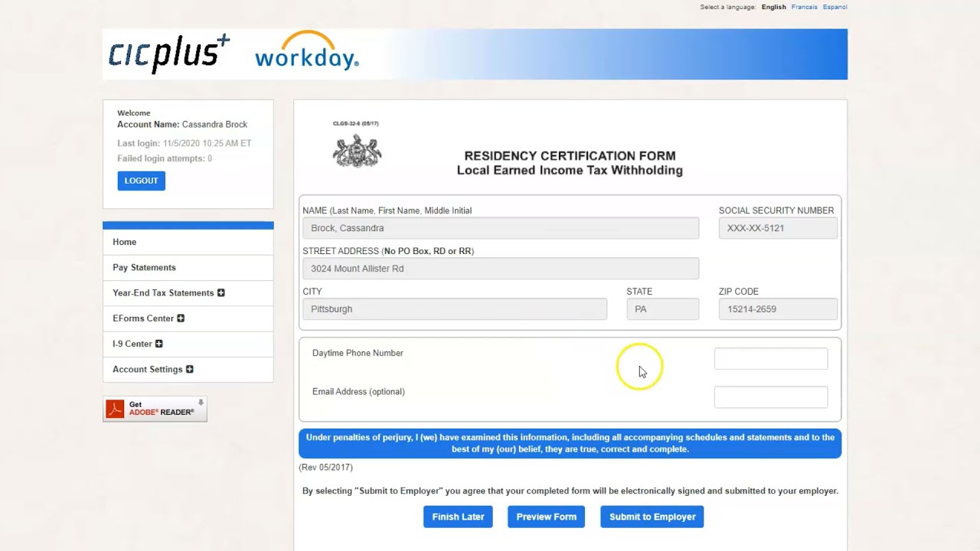Click the 'STREET ADDRESS' label
Image resolution: width=980 pixels, height=551 pixels.
point(388,251)
